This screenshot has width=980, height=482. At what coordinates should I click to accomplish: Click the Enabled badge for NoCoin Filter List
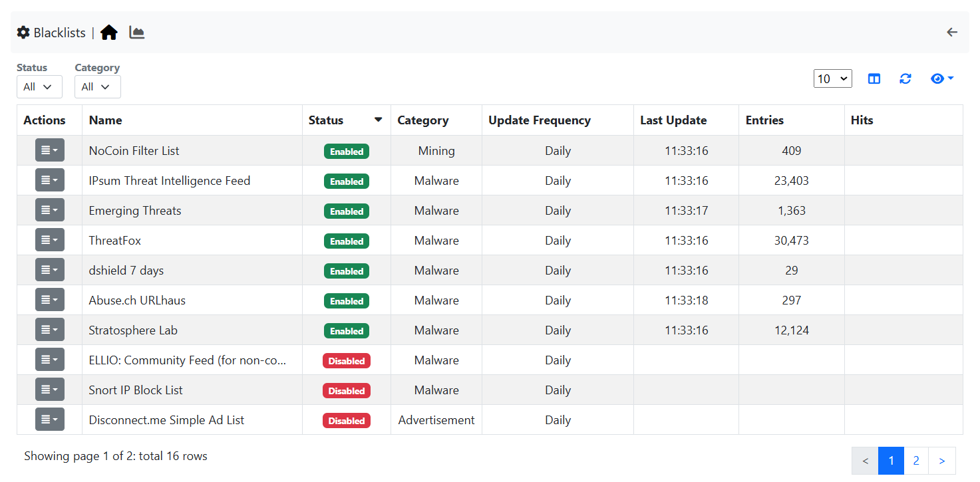click(x=347, y=151)
